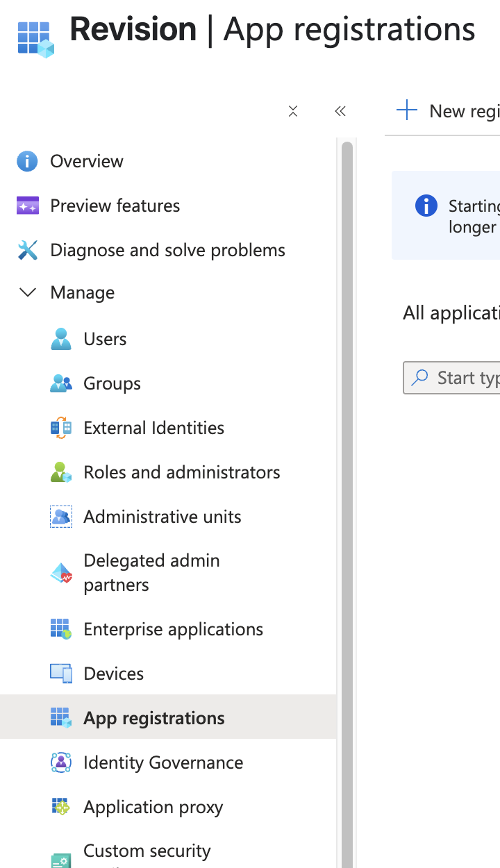Click the Devices icon

(61, 673)
